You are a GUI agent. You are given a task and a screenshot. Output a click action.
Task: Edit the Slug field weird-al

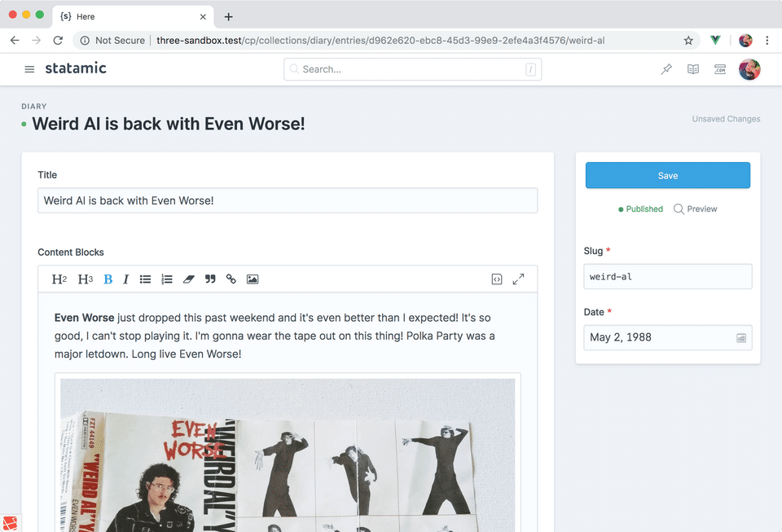pyautogui.click(x=667, y=277)
